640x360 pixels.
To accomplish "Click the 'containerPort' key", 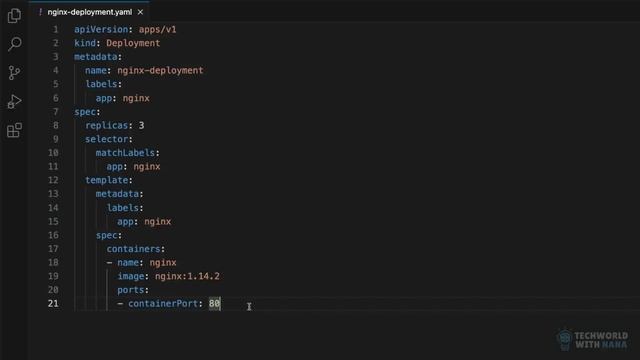I will [x=163, y=304].
